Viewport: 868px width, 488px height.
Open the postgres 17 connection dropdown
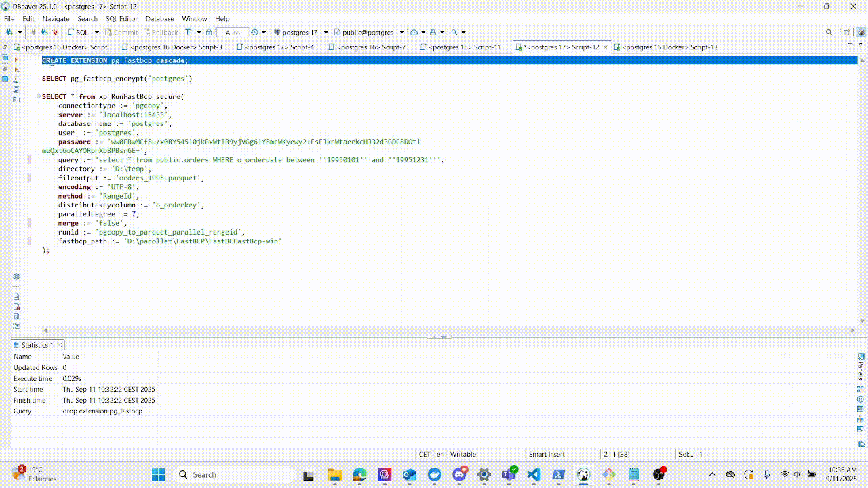(326, 33)
